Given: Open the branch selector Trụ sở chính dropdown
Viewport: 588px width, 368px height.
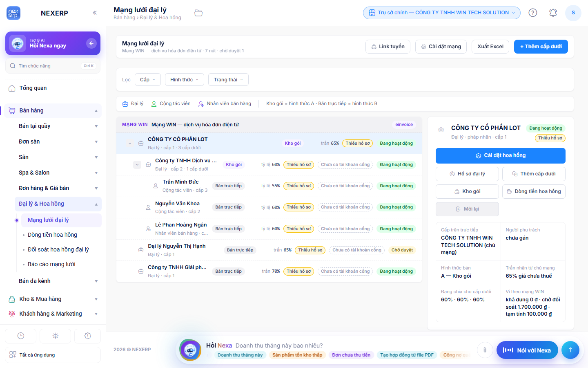Looking at the screenshot, I should point(442,13).
